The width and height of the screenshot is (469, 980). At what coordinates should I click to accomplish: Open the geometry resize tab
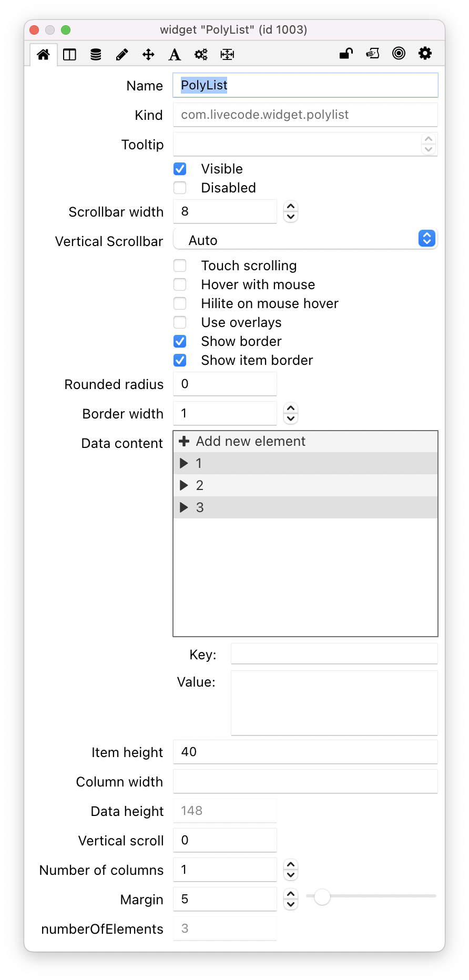[227, 54]
